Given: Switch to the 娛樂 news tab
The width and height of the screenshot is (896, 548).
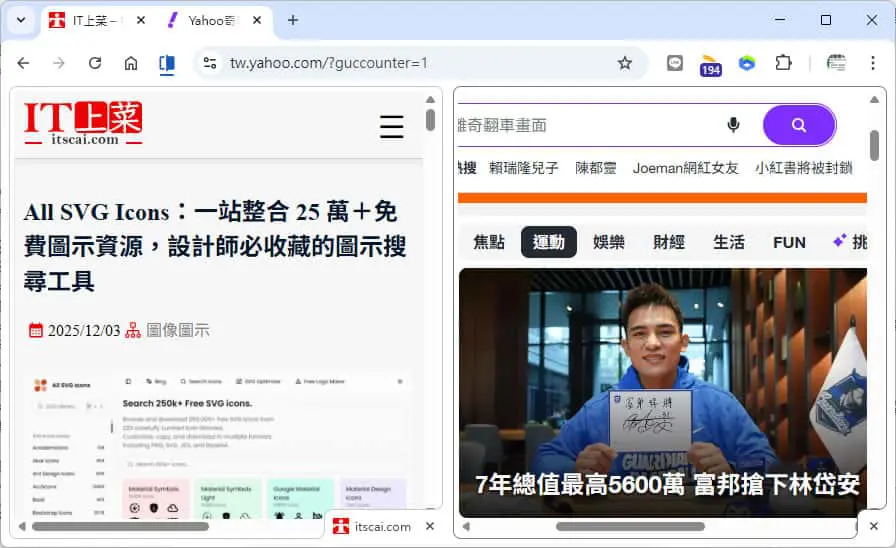Looking at the screenshot, I should pos(609,242).
